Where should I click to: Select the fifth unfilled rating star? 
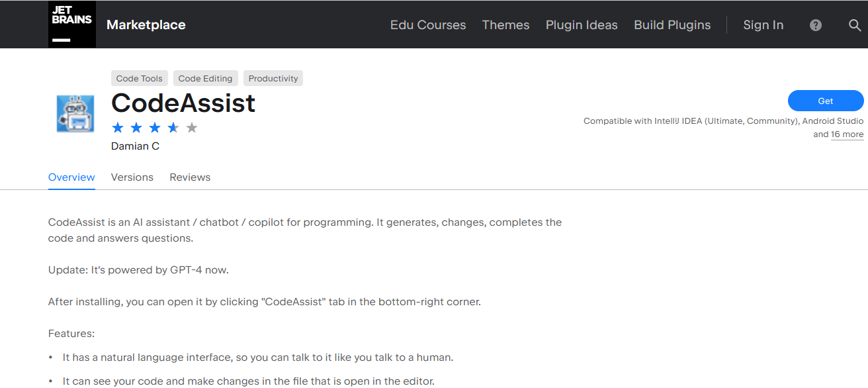(192, 127)
